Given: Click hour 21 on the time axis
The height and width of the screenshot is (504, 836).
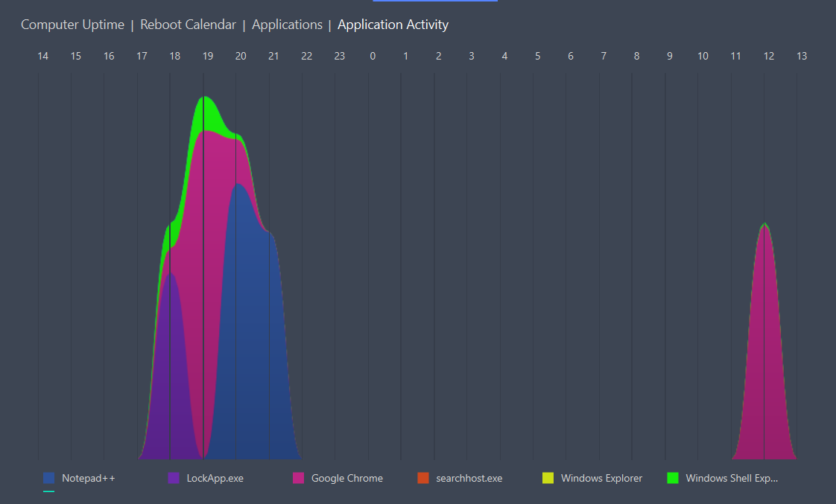Looking at the screenshot, I should pos(273,56).
